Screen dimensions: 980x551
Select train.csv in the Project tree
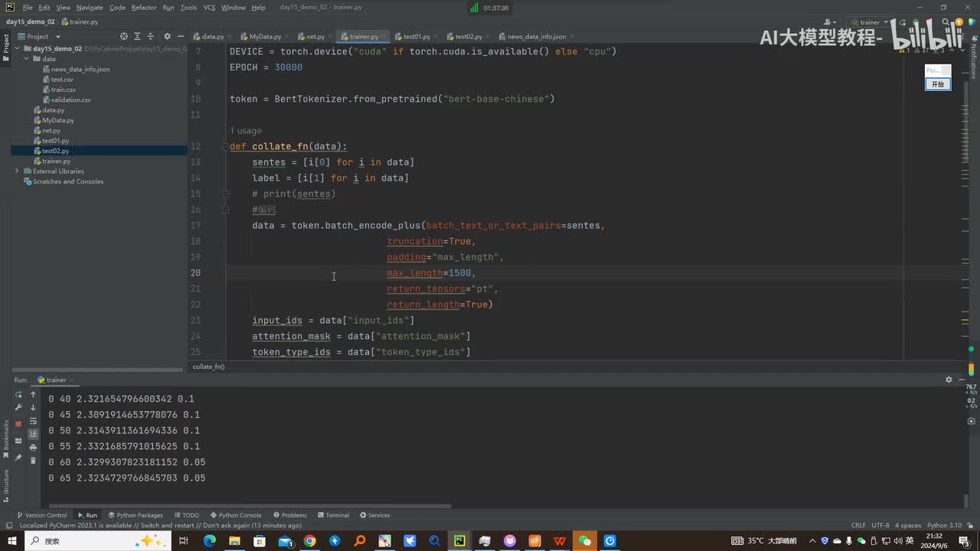63,90
